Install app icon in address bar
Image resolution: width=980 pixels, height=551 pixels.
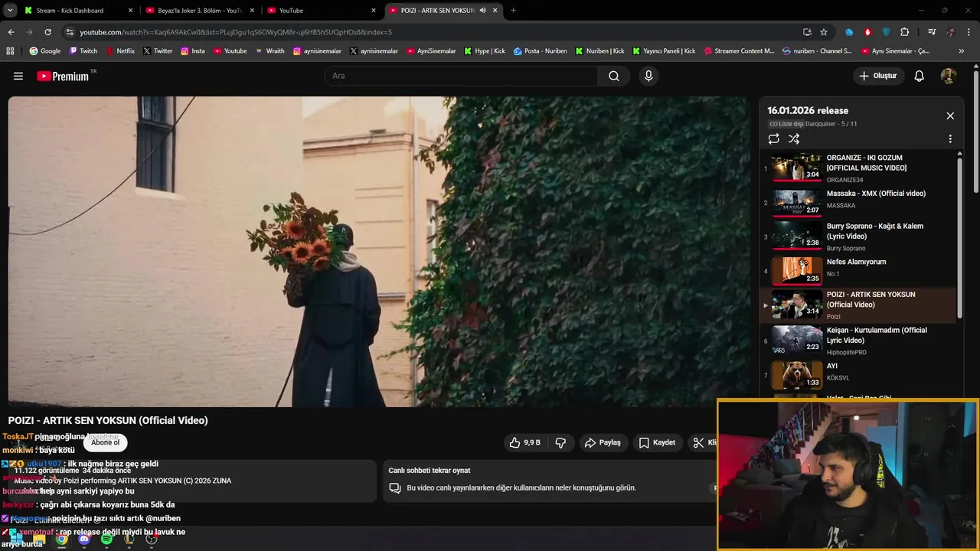coord(807,32)
